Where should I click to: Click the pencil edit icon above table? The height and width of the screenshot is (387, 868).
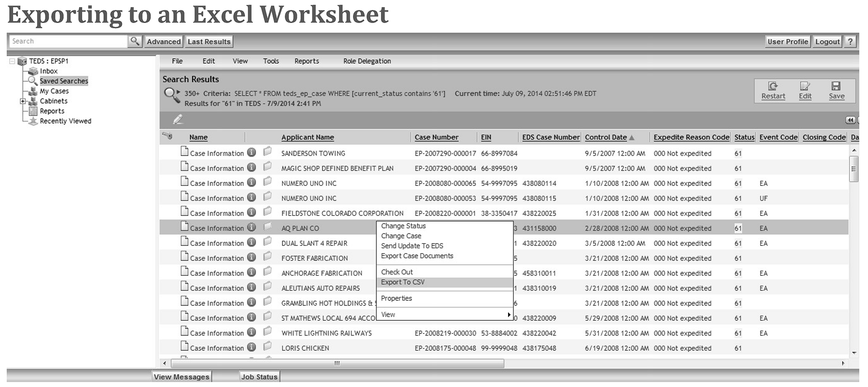coord(178,120)
